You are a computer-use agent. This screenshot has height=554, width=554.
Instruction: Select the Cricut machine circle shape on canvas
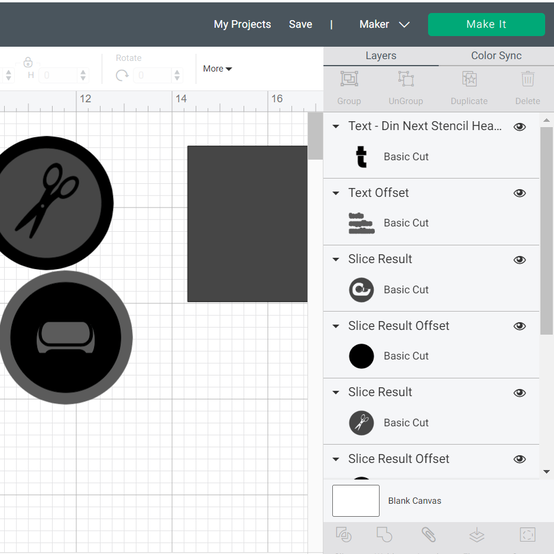[66, 337]
